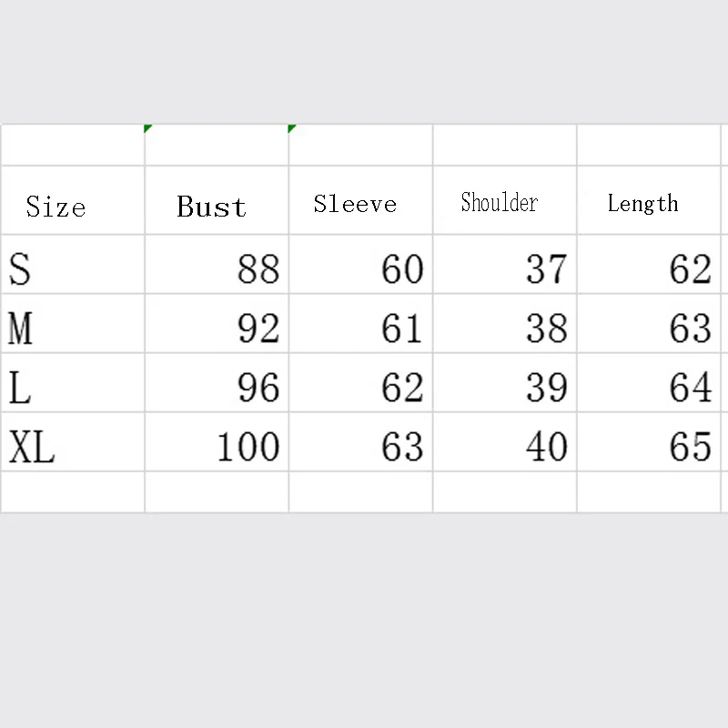Viewport: 728px width, 728px height.
Task: Select the Shoulder value 40 cell
Action: (505, 442)
